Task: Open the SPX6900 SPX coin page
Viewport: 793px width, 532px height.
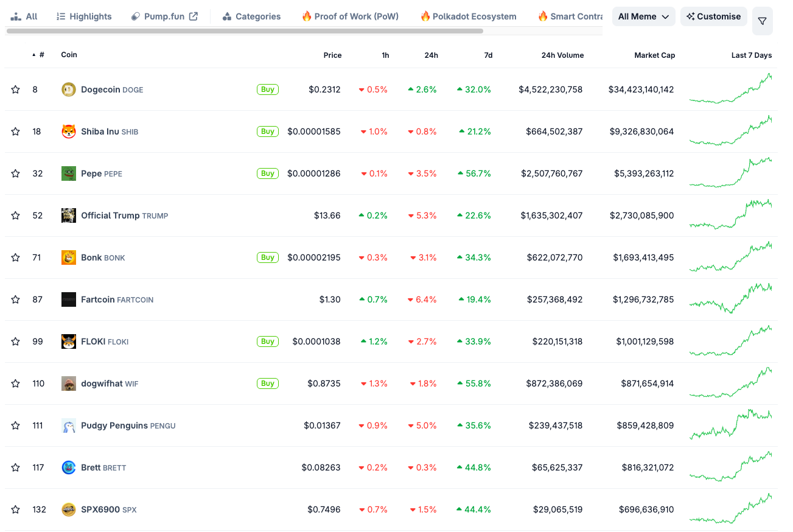Action: (x=108, y=509)
